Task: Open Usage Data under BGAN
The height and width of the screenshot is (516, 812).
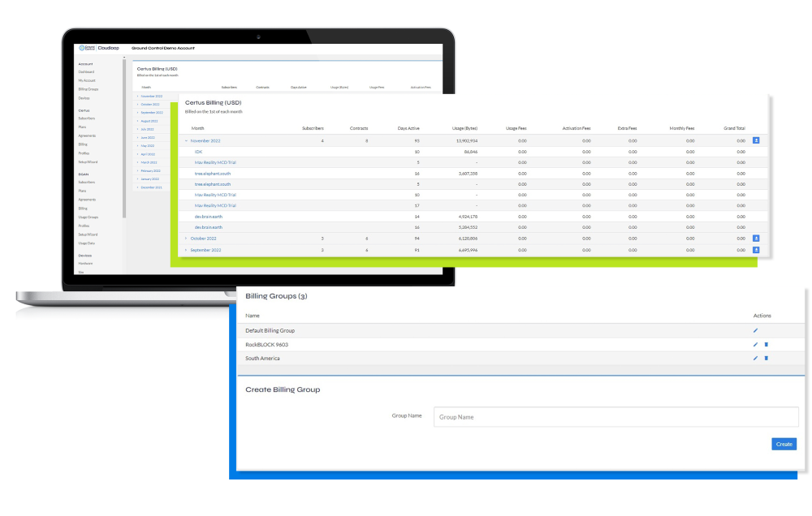Action: (x=87, y=243)
